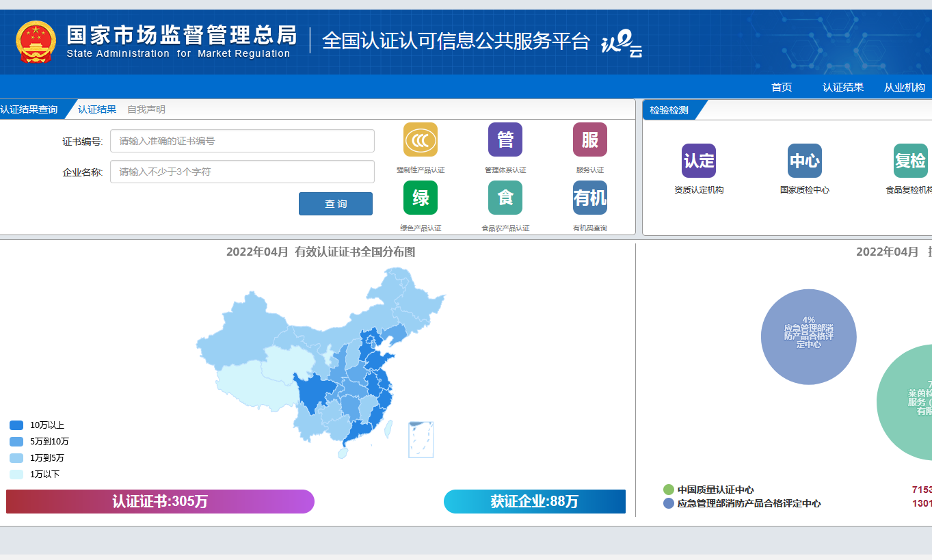Click the 资质认定机构 label
932x560 pixels.
[x=699, y=190]
